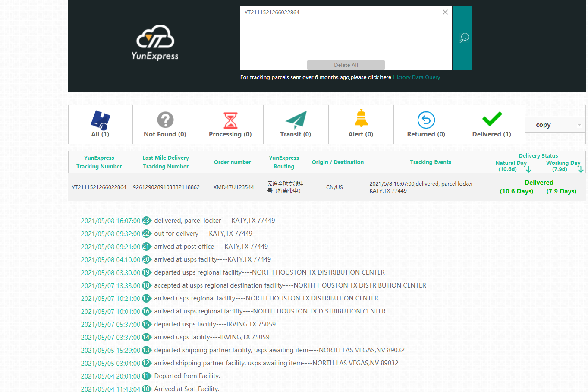
Task: Click event 23 delivered parcel locker entry
Action: (214, 221)
